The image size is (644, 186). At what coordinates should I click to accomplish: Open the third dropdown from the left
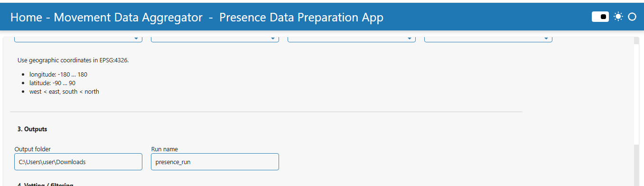[352, 39]
